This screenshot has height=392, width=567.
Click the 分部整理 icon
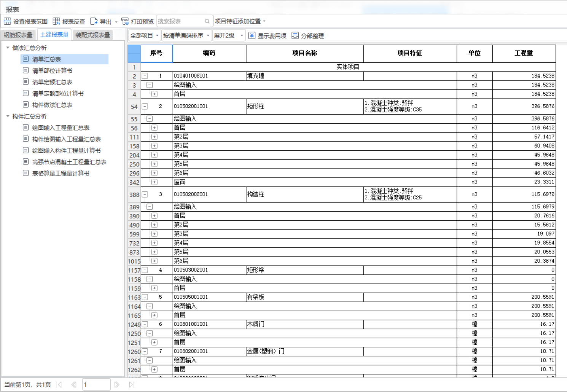pos(295,35)
